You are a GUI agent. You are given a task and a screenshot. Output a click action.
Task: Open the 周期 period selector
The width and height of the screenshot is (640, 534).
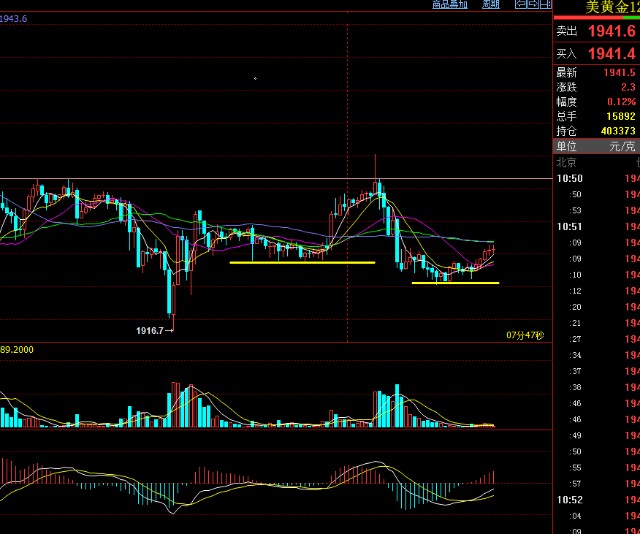[491, 5]
